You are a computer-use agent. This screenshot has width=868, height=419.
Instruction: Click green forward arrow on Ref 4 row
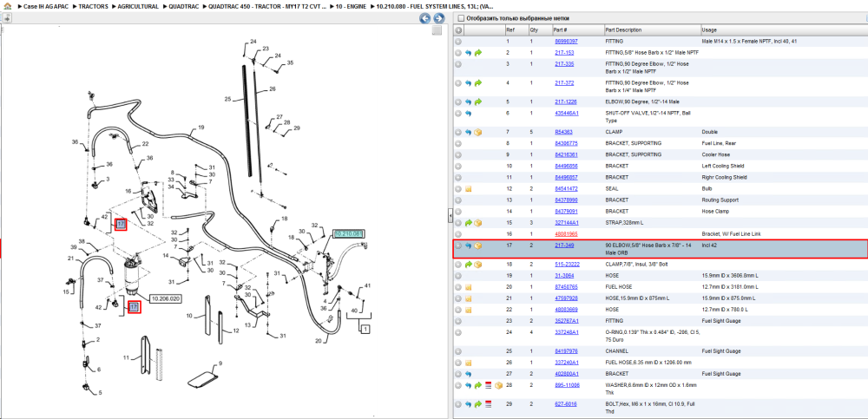[x=478, y=83]
